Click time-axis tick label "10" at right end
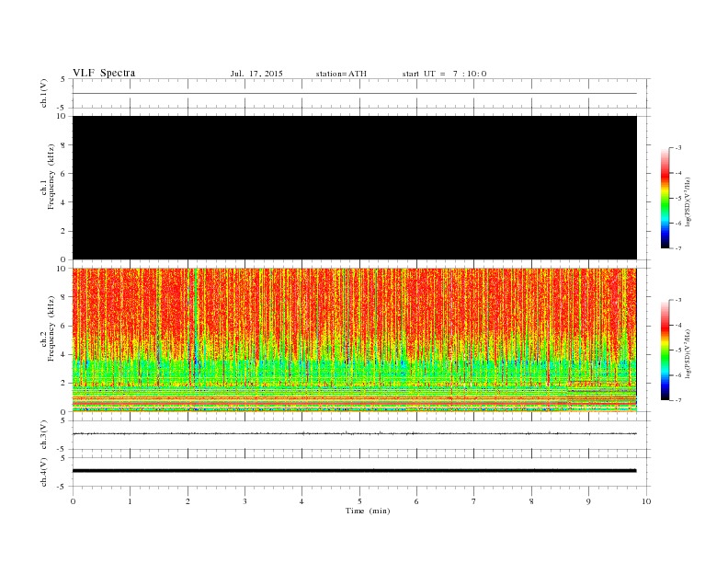The height and width of the screenshot is (563, 728). [x=646, y=501]
